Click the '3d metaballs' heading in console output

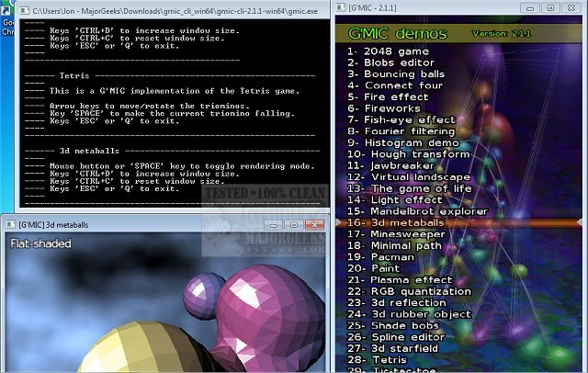[89, 151]
